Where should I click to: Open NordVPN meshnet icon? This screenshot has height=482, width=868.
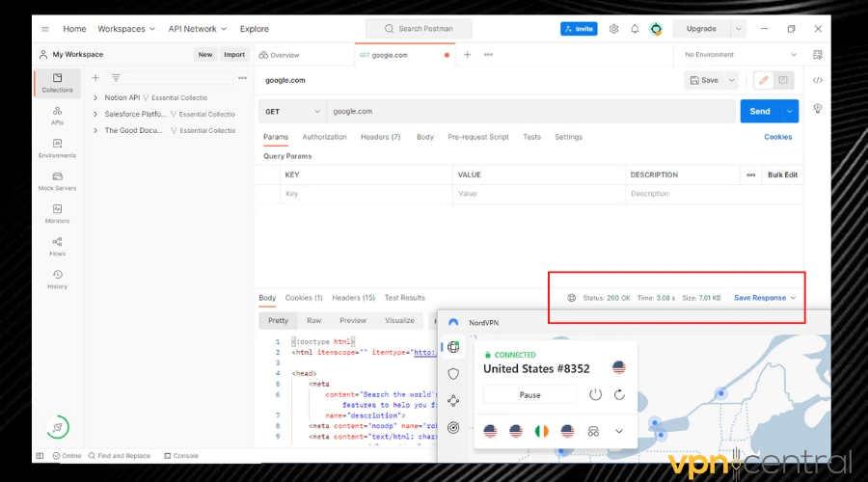453,401
